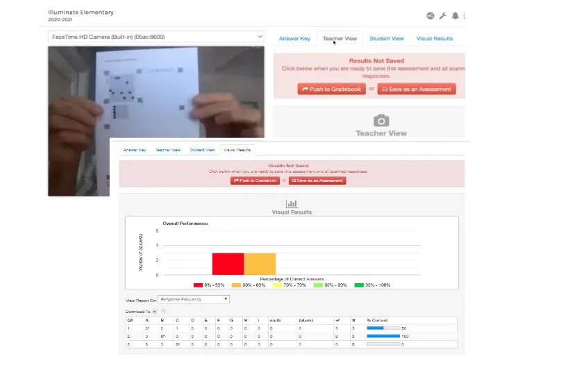Viewport: 588px width, 372px height.
Task: Click the '2020-2021' school year text
Action: 60,19
